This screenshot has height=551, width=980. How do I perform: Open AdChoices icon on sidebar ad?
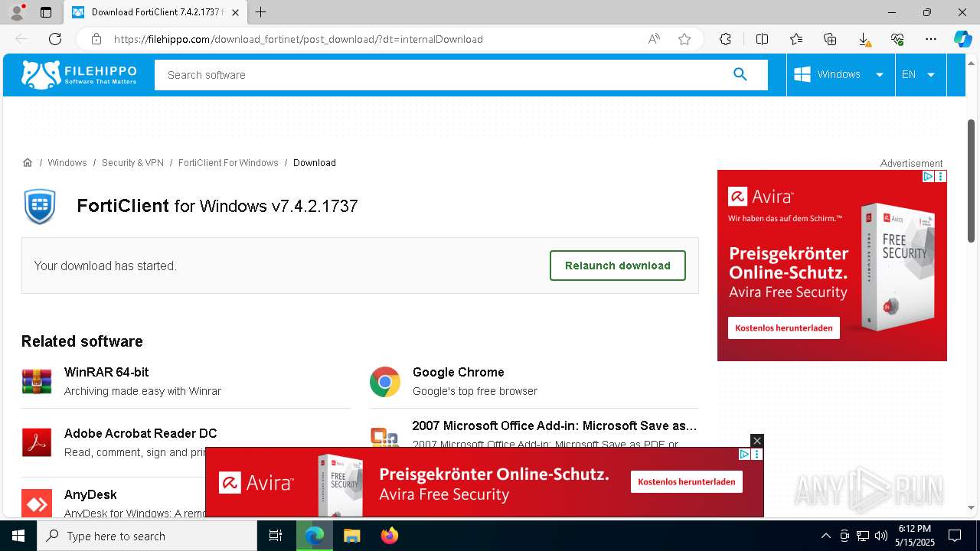[927, 176]
